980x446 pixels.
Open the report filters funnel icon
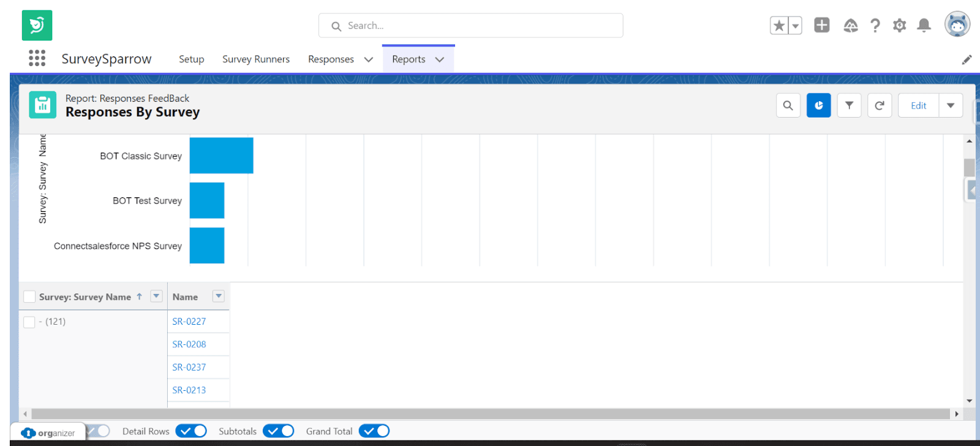tap(849, 105)
